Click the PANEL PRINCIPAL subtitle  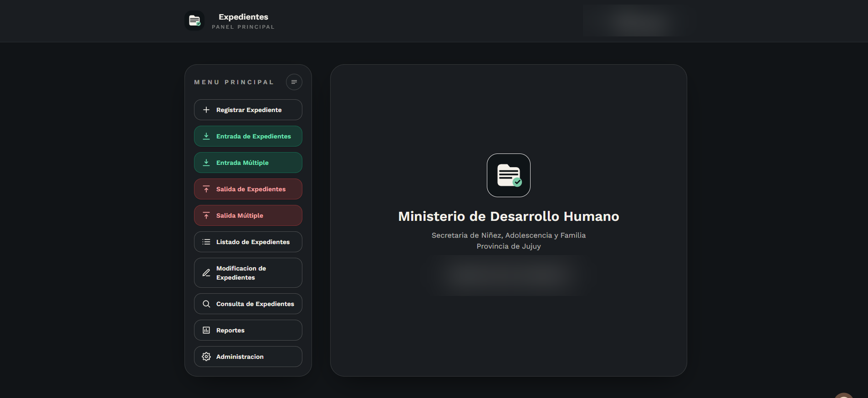tap(243, 27)
